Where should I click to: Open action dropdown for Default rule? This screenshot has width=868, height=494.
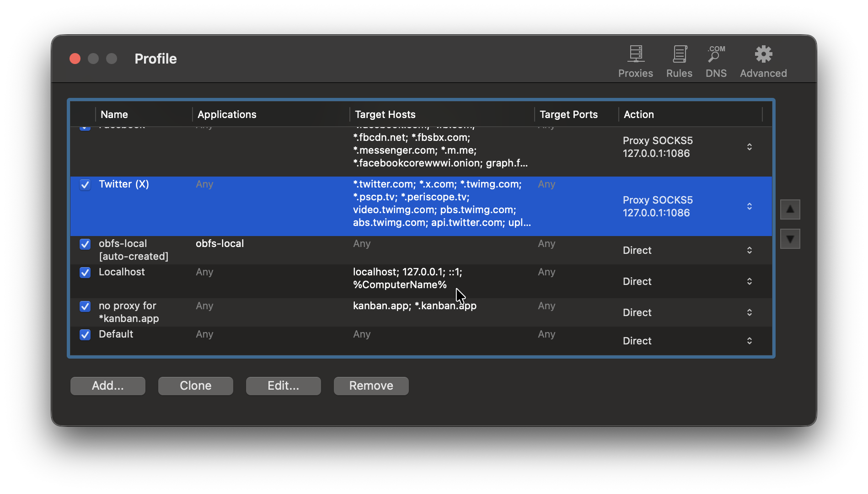click(749, 341)
